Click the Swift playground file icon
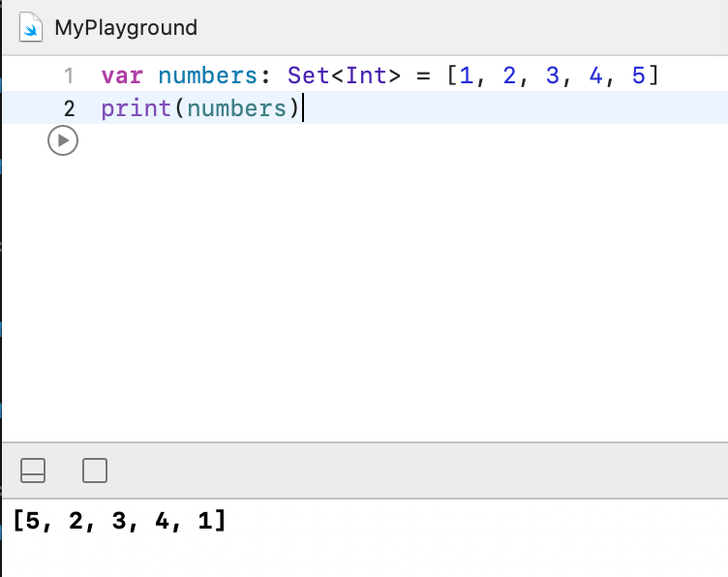Screen dimensions: 728x577 tap(32, 27)
